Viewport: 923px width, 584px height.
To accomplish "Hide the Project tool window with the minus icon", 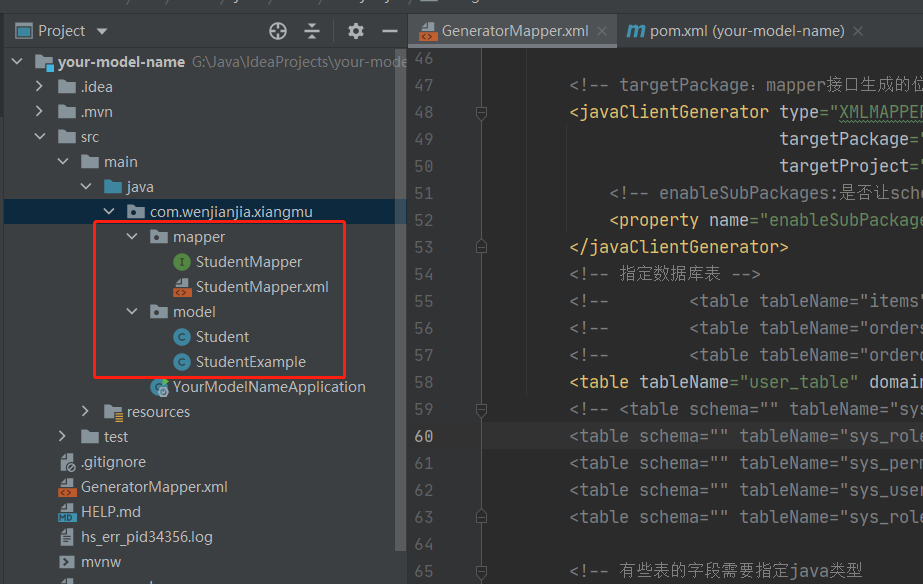I will pos(390,31).
